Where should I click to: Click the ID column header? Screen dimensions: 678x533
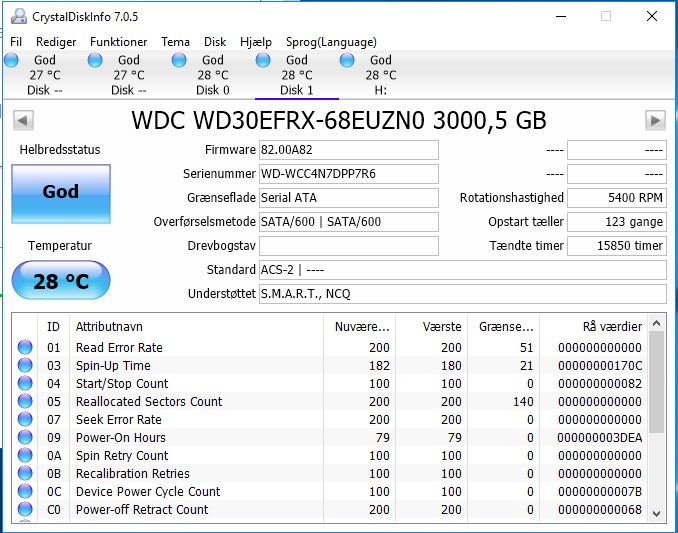pos(53,326)
